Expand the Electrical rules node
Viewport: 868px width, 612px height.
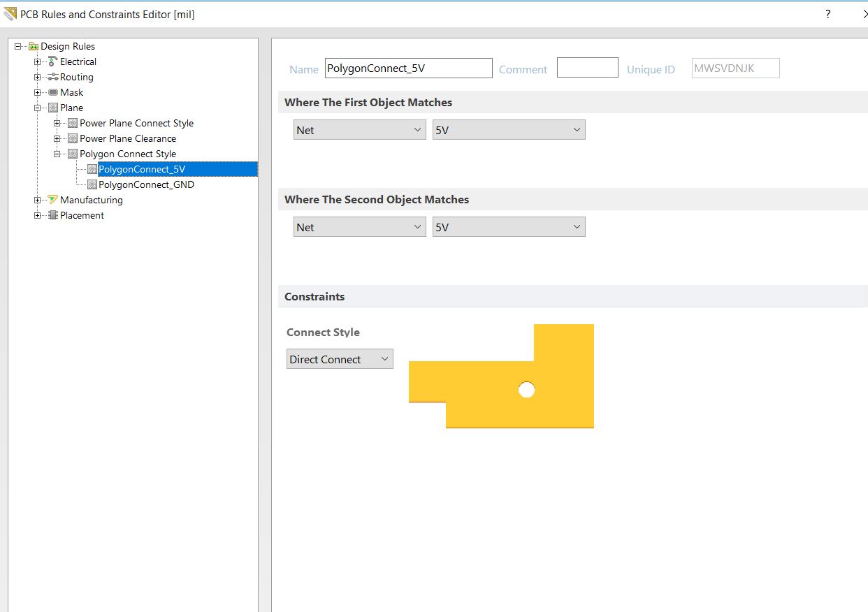point(38,61)
